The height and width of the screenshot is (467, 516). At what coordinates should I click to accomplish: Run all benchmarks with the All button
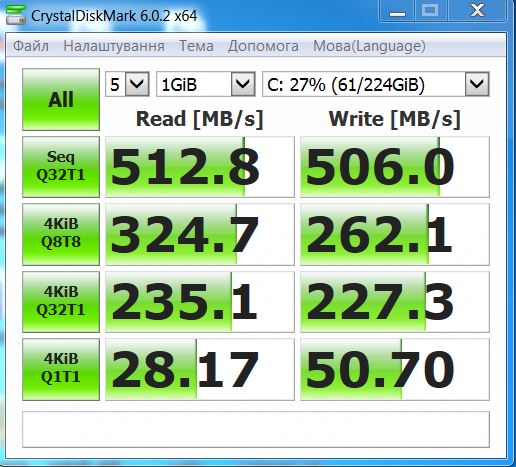61,99
